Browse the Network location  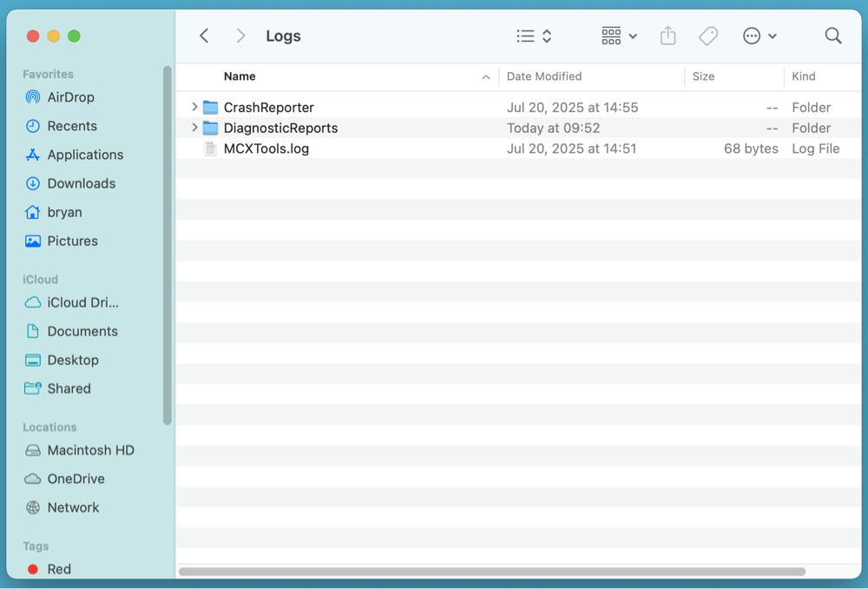click(x=71, y=507)
